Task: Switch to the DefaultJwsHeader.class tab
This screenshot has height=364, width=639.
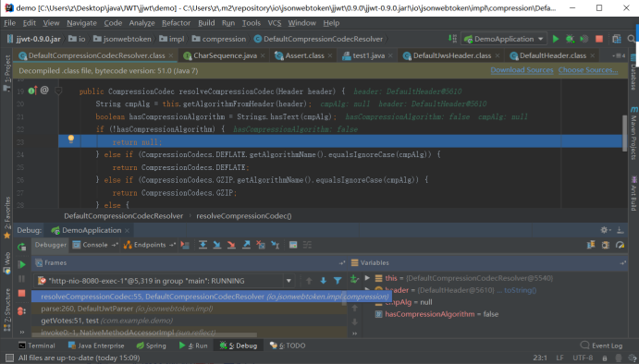Action: [452, 55]
